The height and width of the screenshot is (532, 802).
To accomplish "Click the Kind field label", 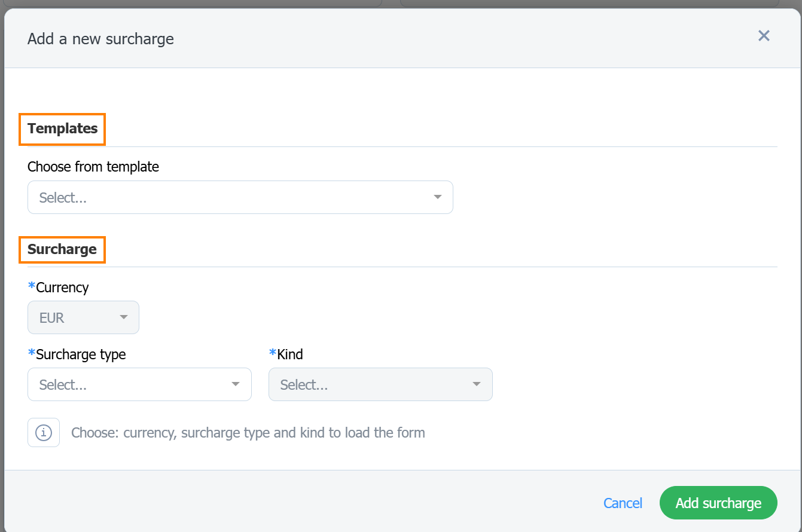I will 286,354.
